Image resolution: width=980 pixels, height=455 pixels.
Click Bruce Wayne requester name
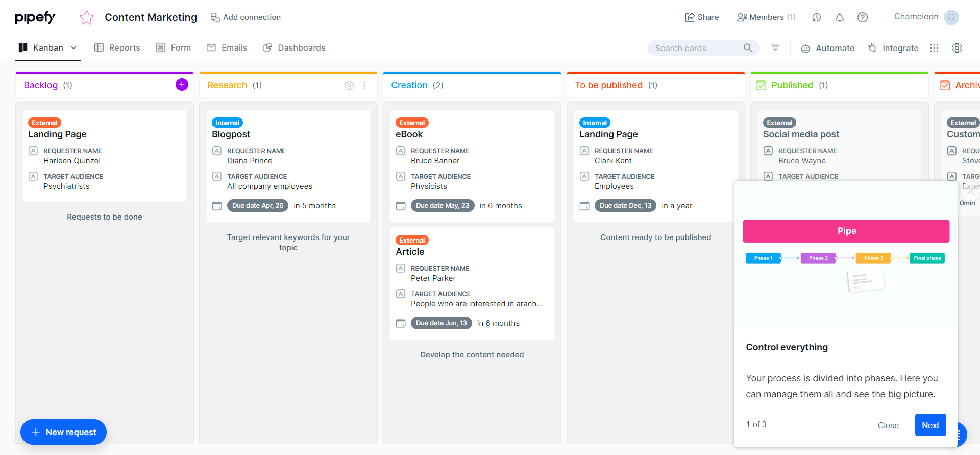tap(802, 161)
